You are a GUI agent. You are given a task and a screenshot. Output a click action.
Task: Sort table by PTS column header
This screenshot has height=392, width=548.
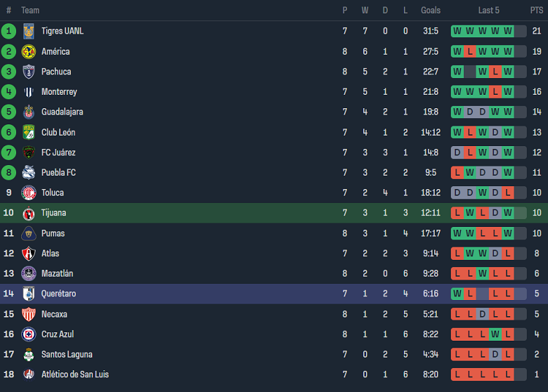point(537,11)
